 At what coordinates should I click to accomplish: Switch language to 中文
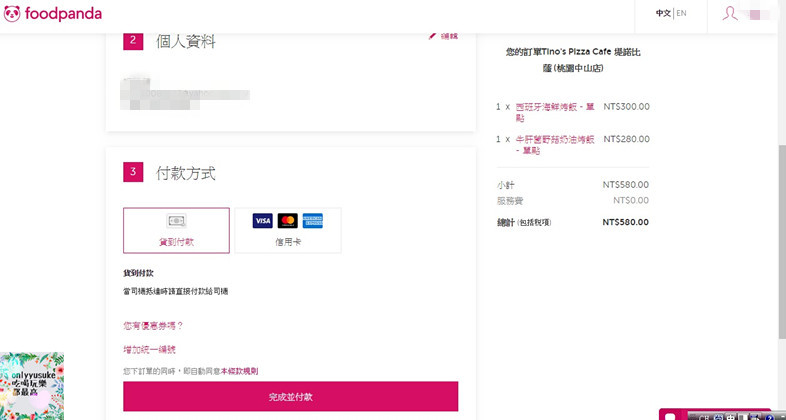(663, 13)
